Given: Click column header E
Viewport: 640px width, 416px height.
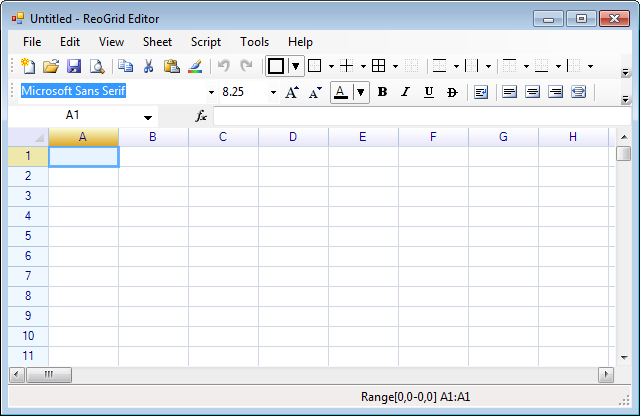Looking at the screenshot, I should coord(362,136).
